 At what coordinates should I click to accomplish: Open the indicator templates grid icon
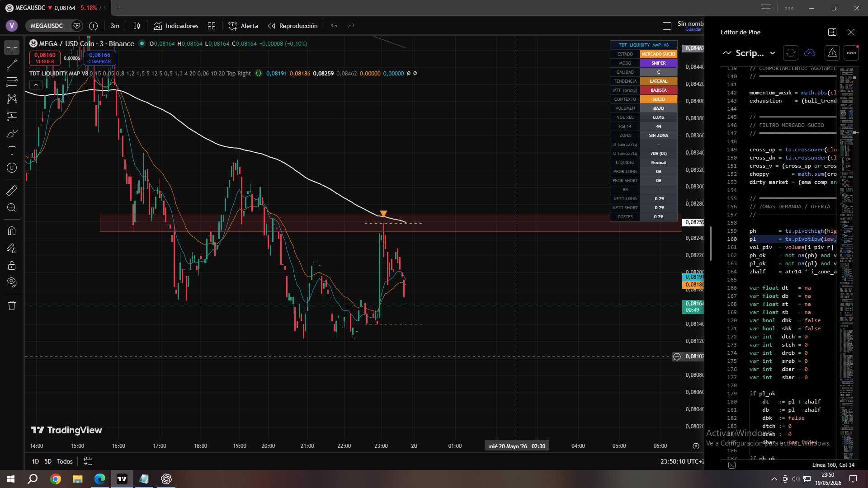(212, 26)
